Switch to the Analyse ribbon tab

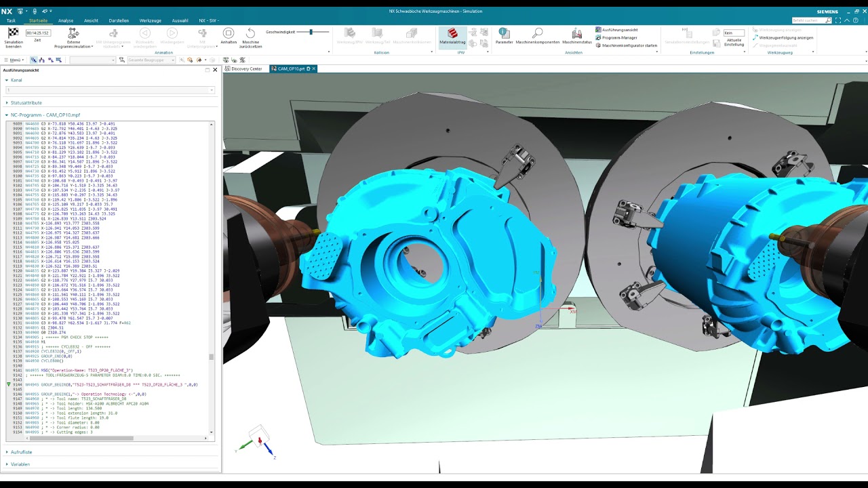pyautogui.click(x=66, y=20)
